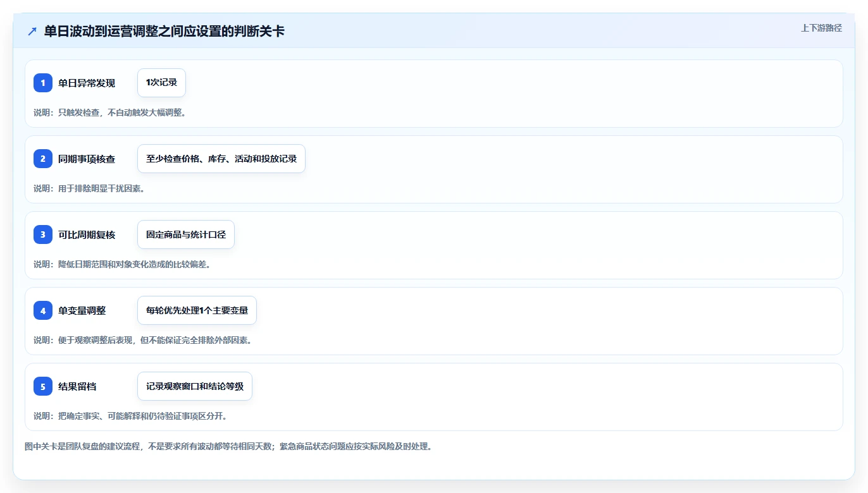Click the arrow icon beside the title
The image size is (868, 493).
pyautogui.click(x=32, y=32)
